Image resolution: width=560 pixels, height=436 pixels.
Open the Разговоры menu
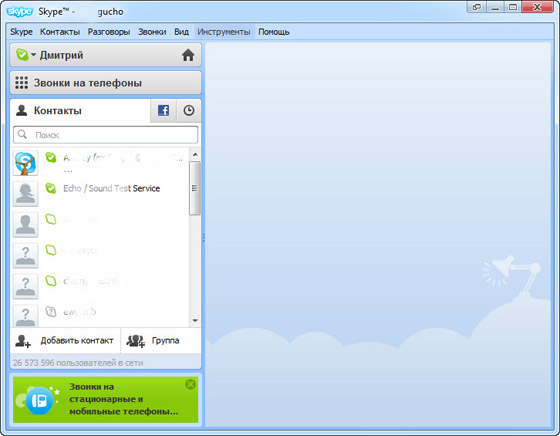pos(109,32)
